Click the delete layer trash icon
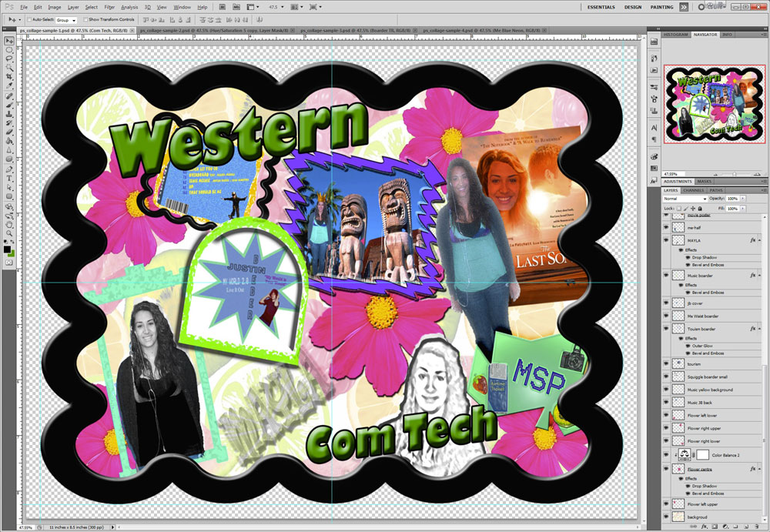The image size is (770, 532). pyautogui.click(x=758, y=527)
